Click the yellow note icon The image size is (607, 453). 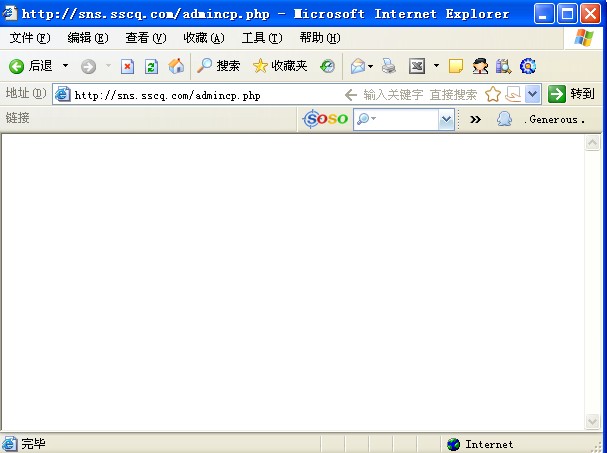(x=456, y=66)
